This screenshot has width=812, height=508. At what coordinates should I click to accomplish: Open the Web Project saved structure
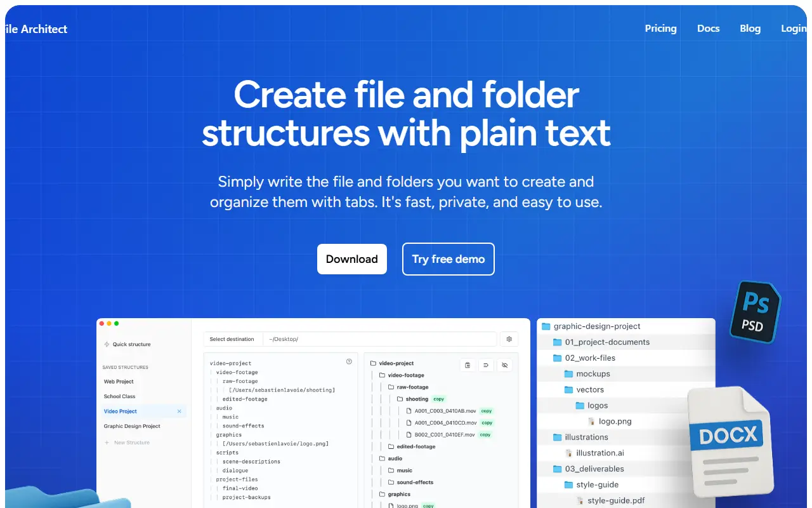[119, 382]
